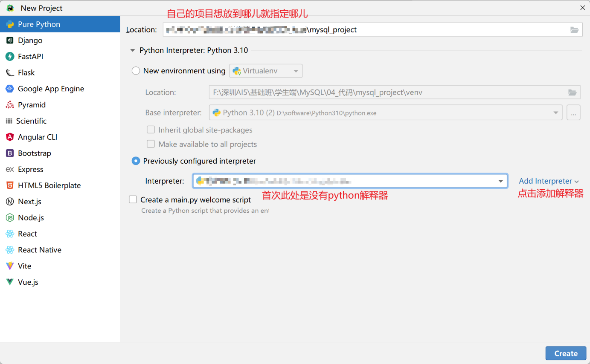
Task: Click the Next.js N icon
Action: (x=10, y=202)
